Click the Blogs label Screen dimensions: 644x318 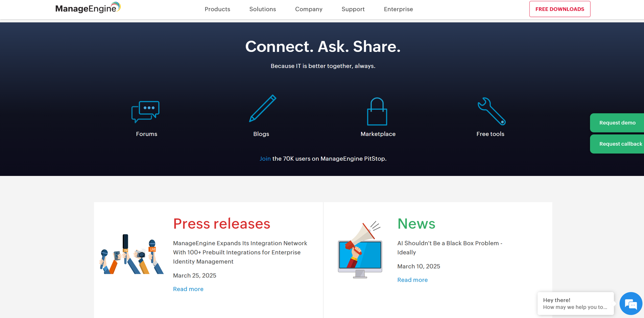tap(261, 134)
